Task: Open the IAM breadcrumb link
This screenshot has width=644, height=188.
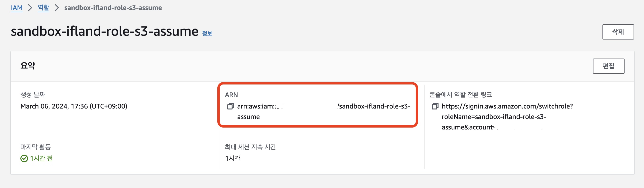Action: [x=17, y=8]
